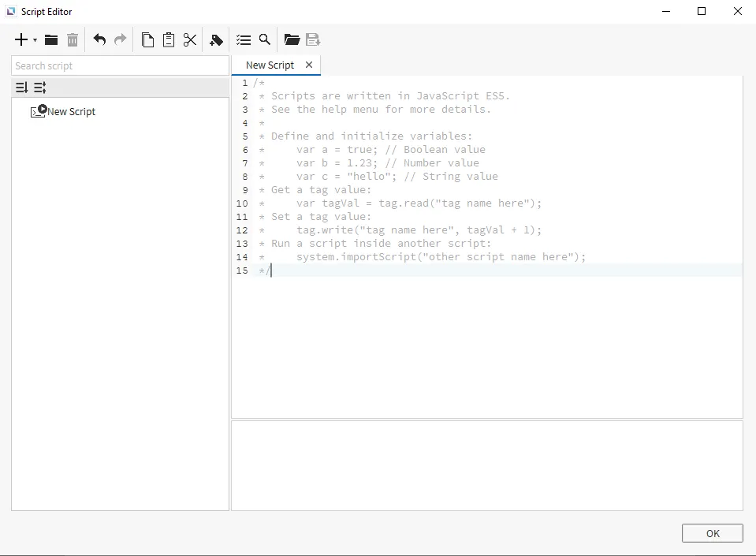The image size is (756, 556).
Task: Select New Script in the script tree
Action: point(71,112)
